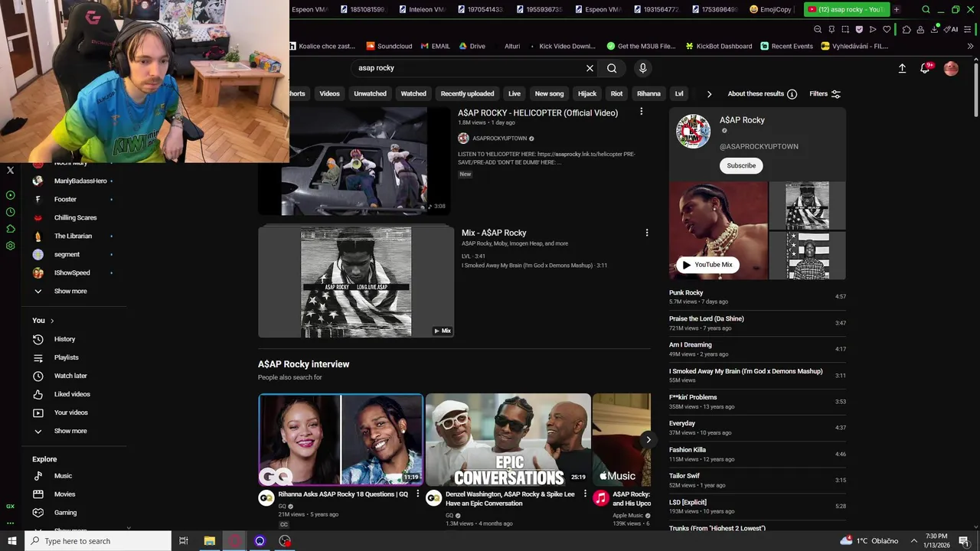Expand system tray hidden icons arrow
Image resolution: width=980 pixels, height=551 pixels.
(x=914, y=541)
